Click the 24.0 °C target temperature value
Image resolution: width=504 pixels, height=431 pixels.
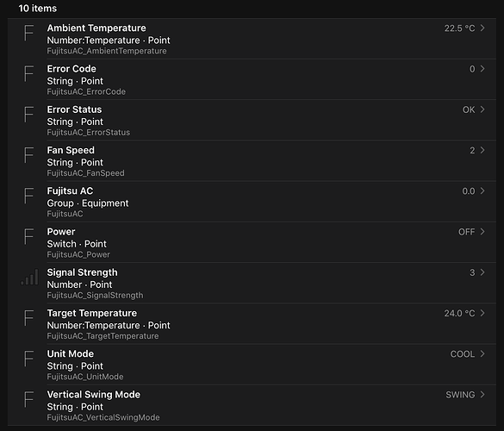459,313
